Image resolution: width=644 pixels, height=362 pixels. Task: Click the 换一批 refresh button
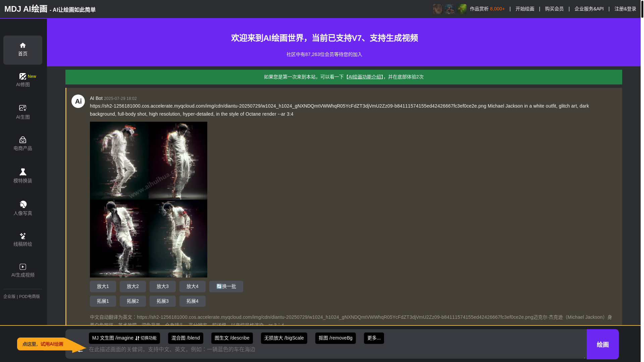point(226,287)
